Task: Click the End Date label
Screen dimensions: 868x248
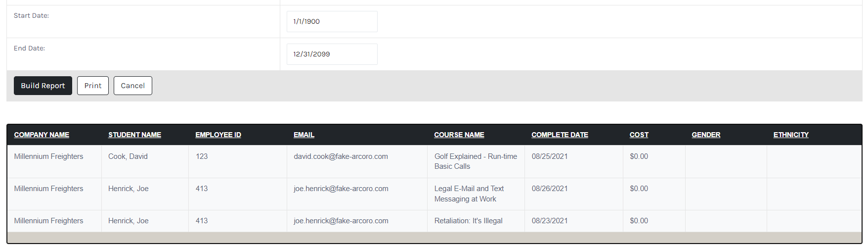Action: pyautogui.click(x=29, y=49)
